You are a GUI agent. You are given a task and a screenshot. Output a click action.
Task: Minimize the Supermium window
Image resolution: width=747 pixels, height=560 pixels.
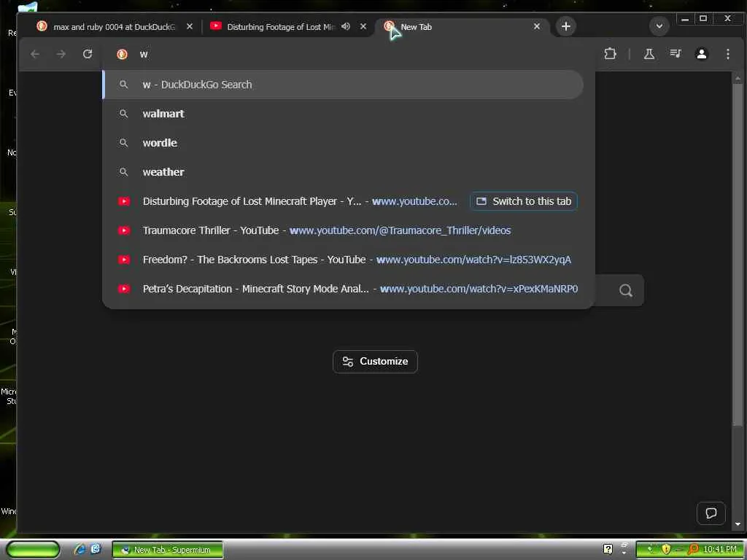pyautogui.click(x=684, y=19)
